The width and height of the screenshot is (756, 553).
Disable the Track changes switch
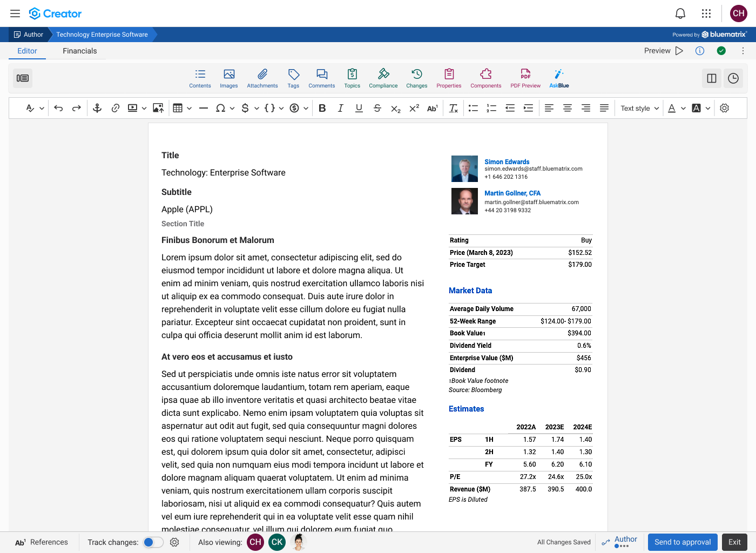[153, 542]
